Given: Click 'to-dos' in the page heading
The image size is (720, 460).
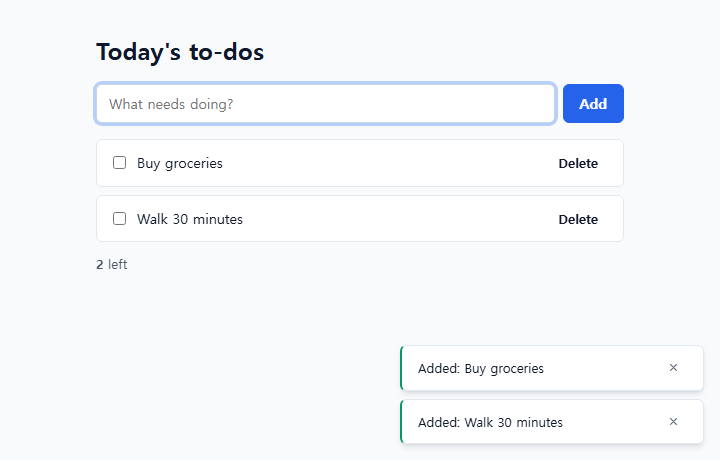Looking at the screenshot, I should (x=227, y=52).
